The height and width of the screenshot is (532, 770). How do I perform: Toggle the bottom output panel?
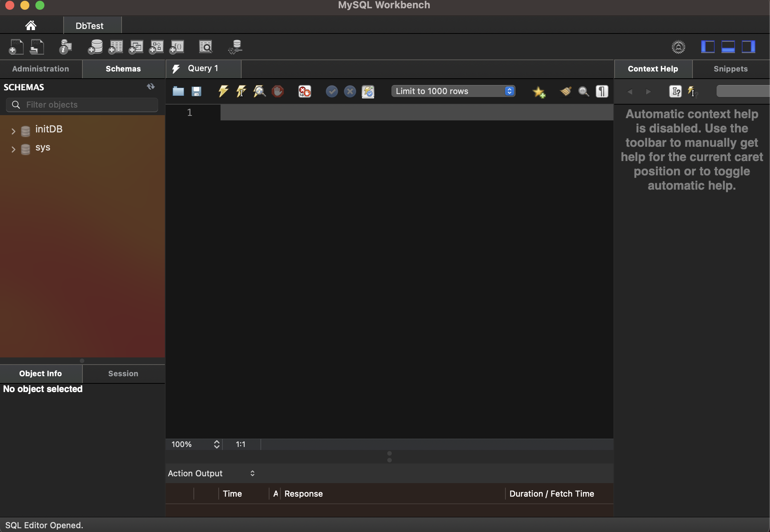pyautogui.click(x=728, y=47)
